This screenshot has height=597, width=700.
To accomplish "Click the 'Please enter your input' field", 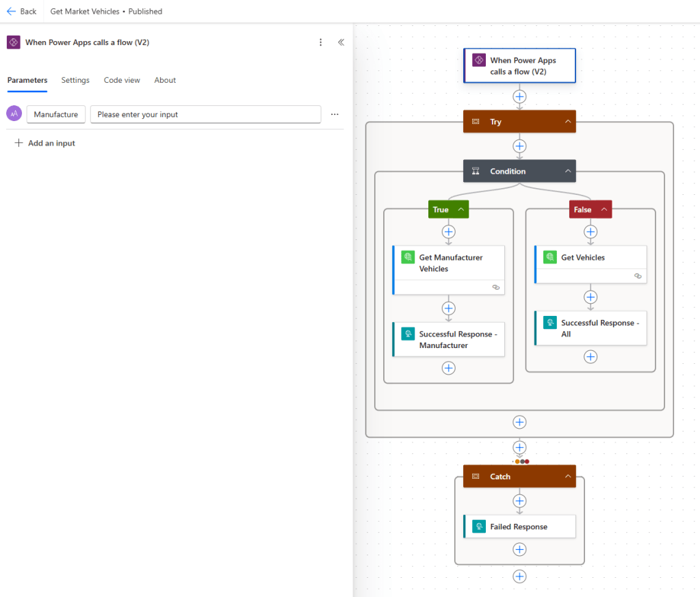I will pyautogui.click(x=205, y=115).
